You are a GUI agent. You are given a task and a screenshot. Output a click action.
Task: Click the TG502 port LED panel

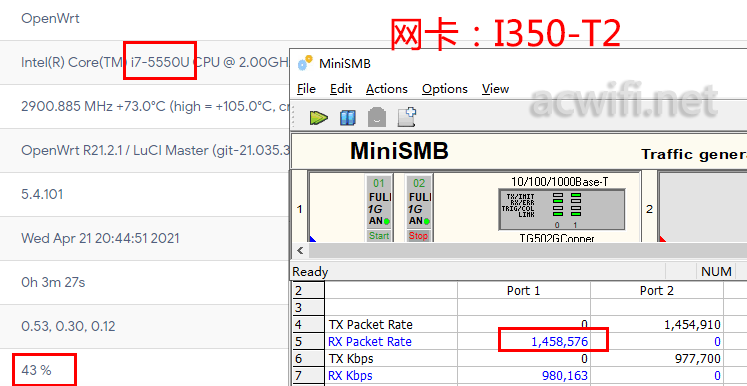click(561, 209)
